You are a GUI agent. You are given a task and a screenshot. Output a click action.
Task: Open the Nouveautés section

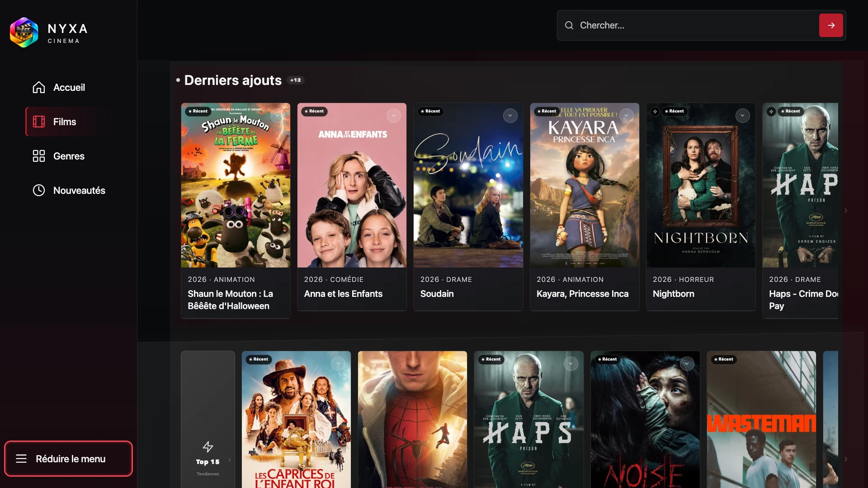(69, 190)
